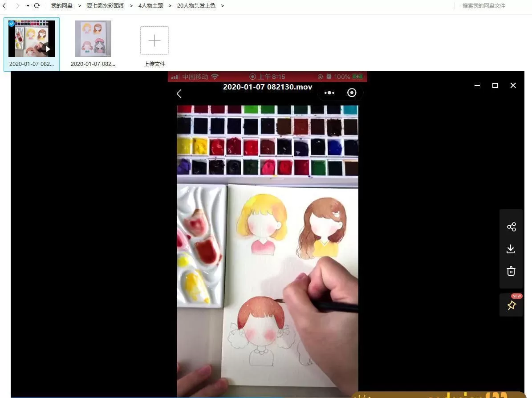
Task: Go to 我的网盘 in breadcrumb
Action: pyautogui.click(x=61, y=6)
